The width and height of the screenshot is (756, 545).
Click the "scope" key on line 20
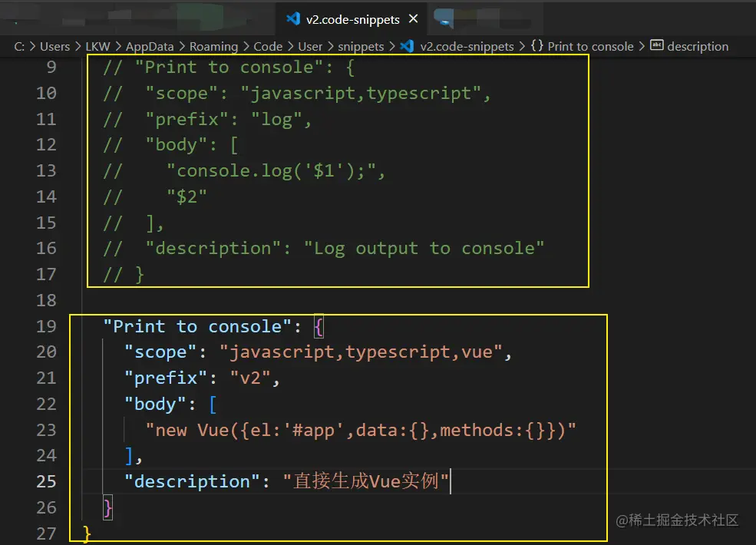[x=166, y=352]
